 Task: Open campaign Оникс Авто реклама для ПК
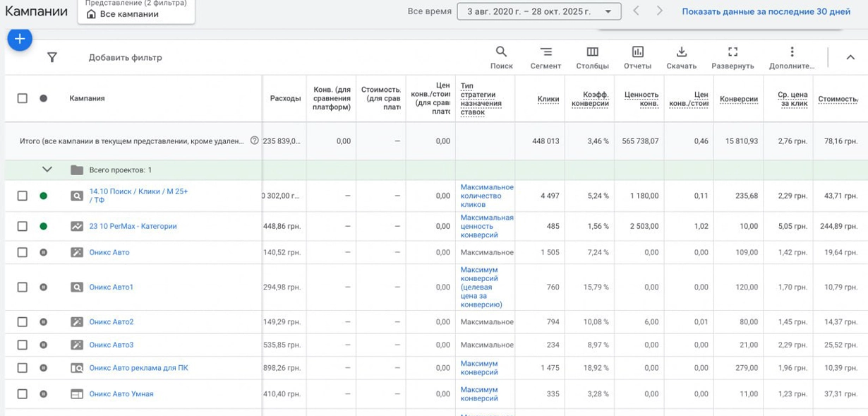coord(138,368)
